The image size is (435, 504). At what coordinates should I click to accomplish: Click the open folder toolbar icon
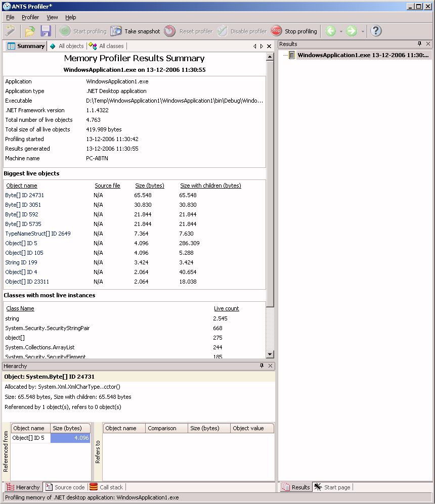30,31
